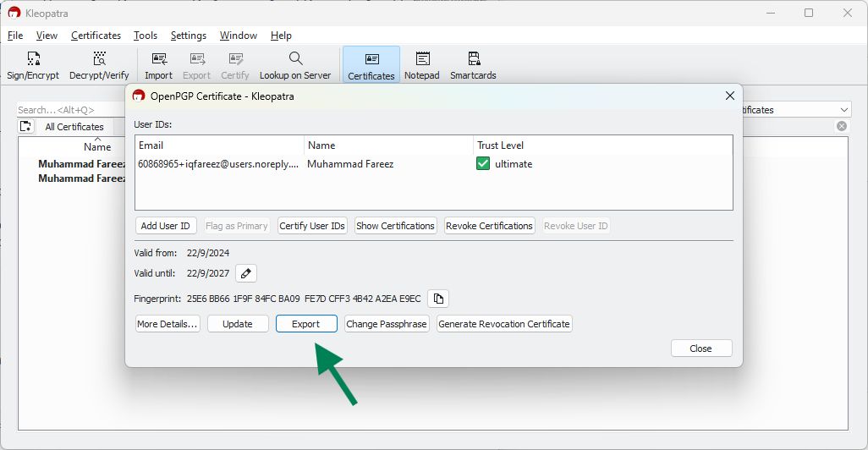Screen dimensions: 868x450
Task: Open the Window menu
Action: (x=239, y=36)
